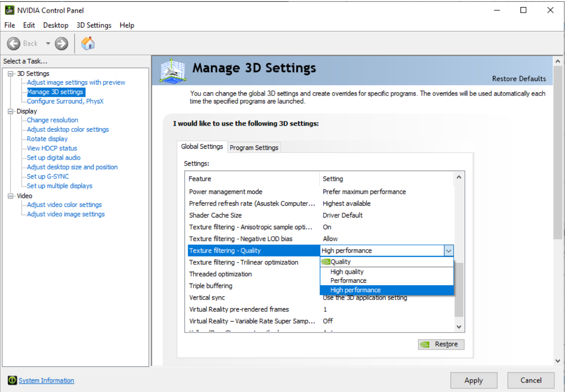Viewport: 565px width, 392px height.
Task: Close the Texture filtering Quality dropdown arrow
Action: pyautogui.click(x=449, y=250)
